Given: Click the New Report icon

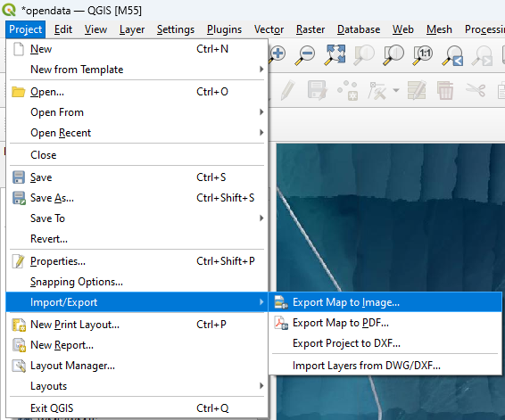Looking at the screenshot, I should click(19, 345).
